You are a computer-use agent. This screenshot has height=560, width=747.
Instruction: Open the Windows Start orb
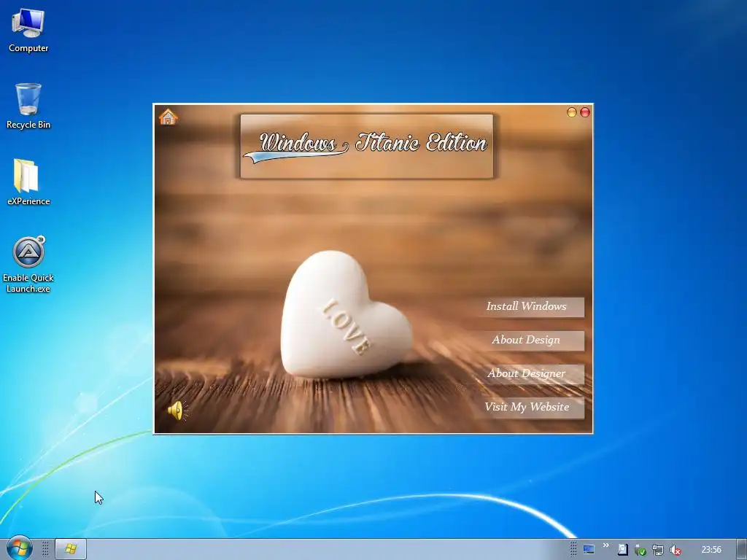(19, 548)
